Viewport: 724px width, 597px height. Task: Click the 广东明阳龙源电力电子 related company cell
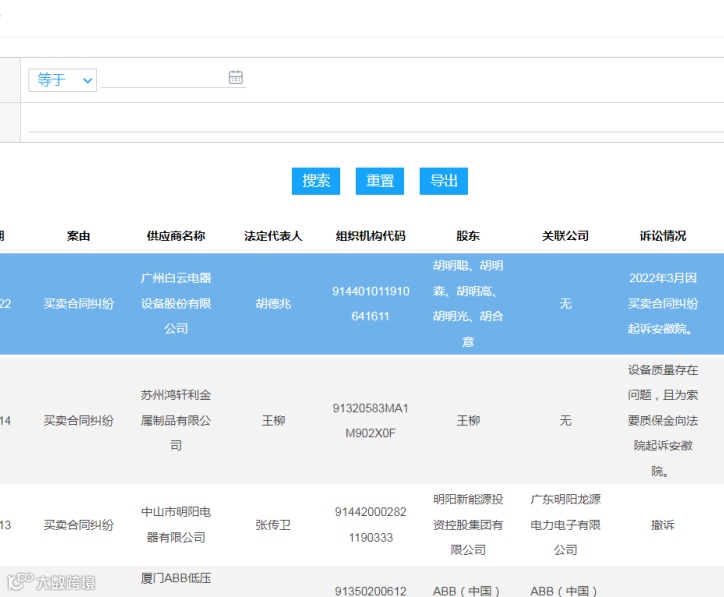566,525
